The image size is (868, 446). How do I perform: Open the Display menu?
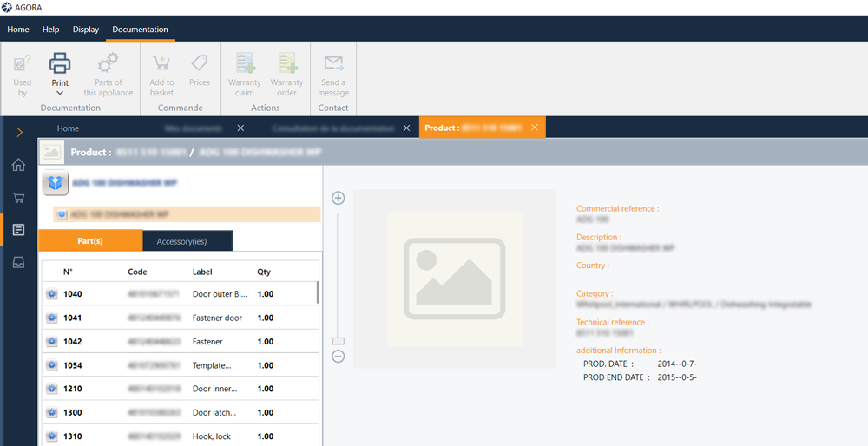86,30
